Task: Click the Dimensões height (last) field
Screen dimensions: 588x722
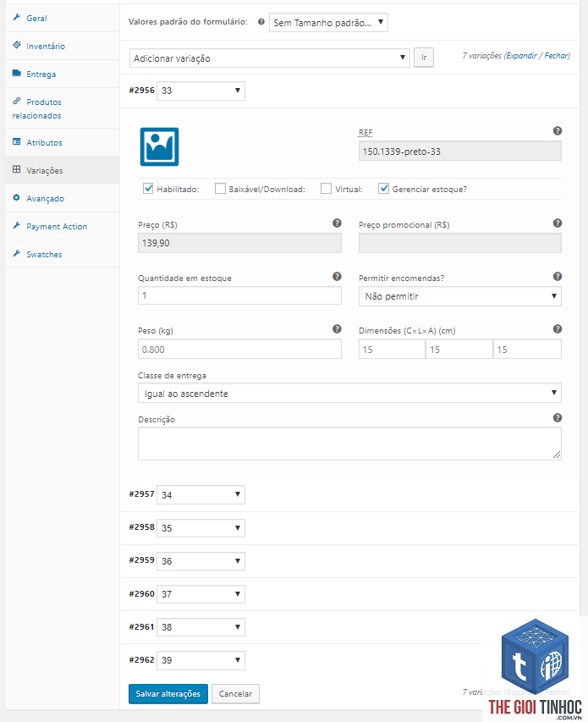Action: click(527, 349)
